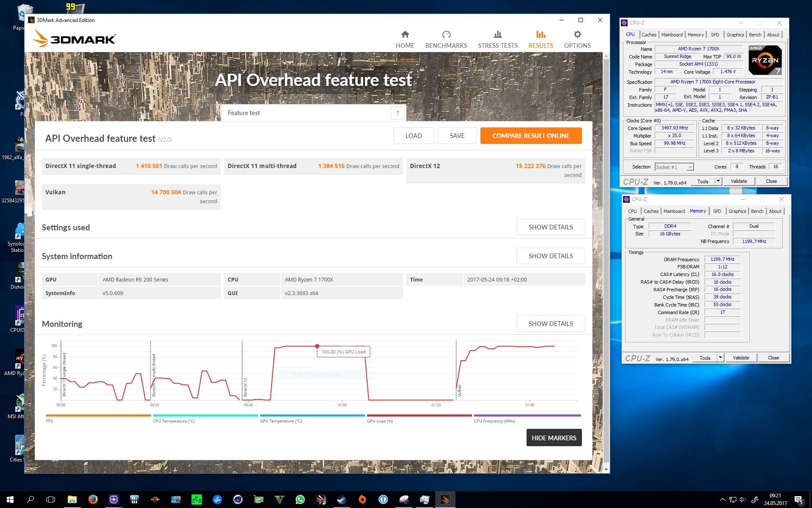Show details for Settings used
This screenshot has height=508, width=812.
click(x=550, y=227)
